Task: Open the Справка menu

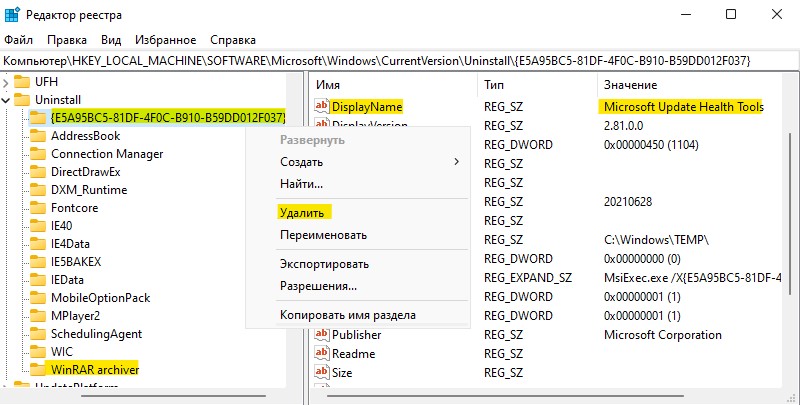Action: click(233, 40)
